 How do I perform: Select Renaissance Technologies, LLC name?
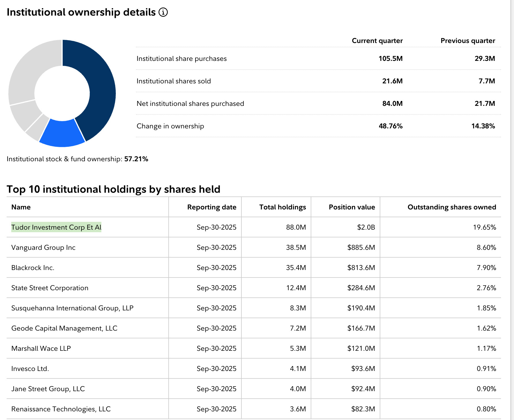(x=61, y=409)
